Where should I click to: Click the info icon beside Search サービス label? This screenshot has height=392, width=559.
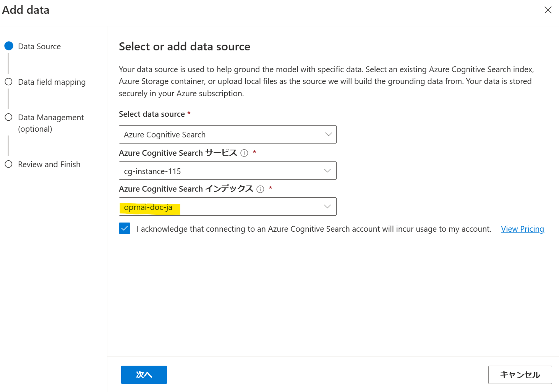coord(244,153)
